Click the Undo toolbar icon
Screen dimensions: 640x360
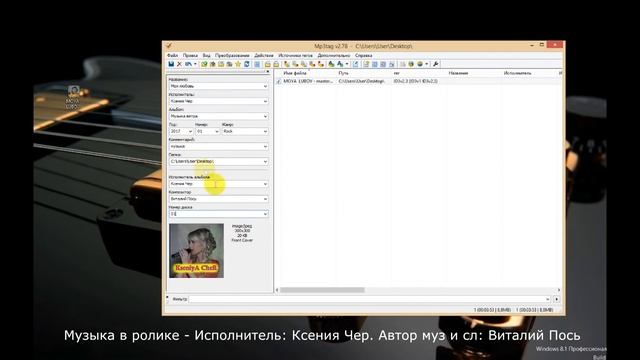[x=188, y=64]
